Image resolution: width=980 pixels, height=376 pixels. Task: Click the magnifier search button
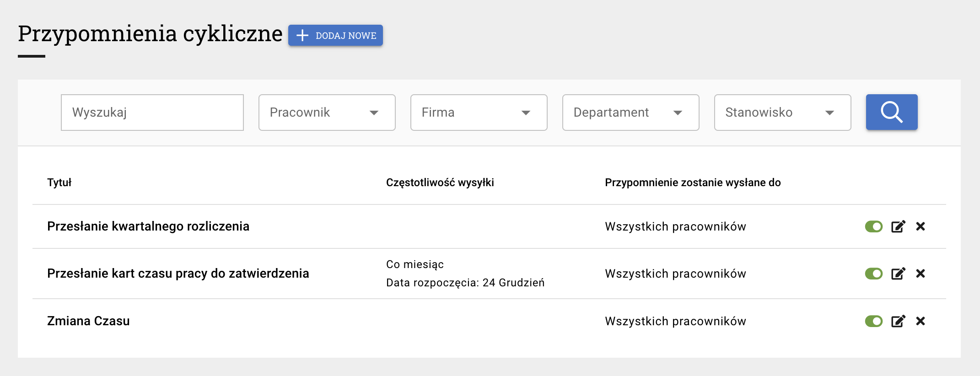point(891,112)
